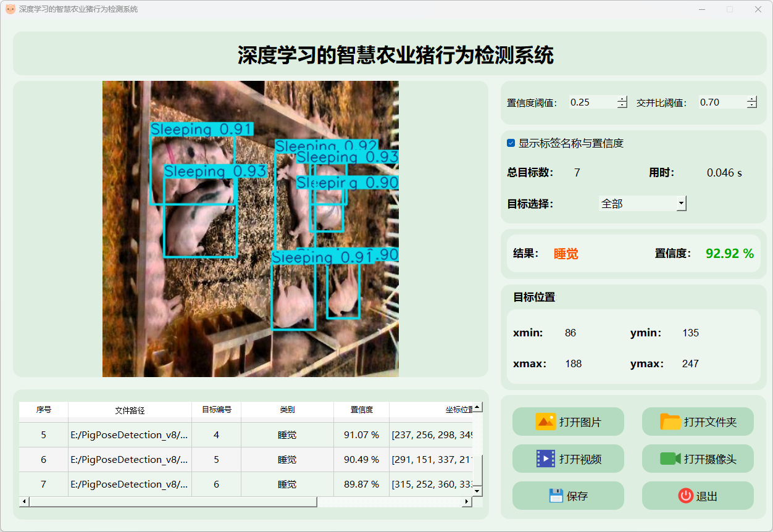Viewport: 773px width, 532px height.
Task: Click the picture icon on Open Image button
Action: click(x=546, y=422)
